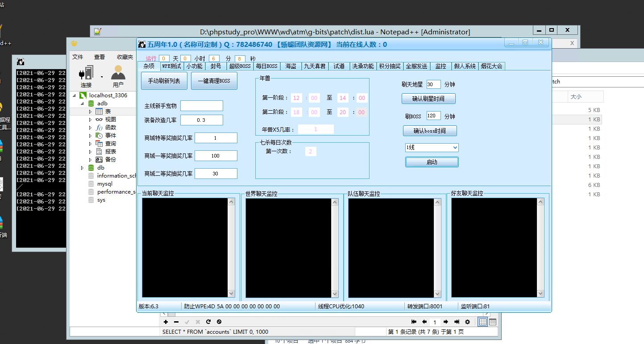Image resolution: width=644 pixels, height=344 pixels.
Task: Click the 报表 report icon
Action: [99, 151]
